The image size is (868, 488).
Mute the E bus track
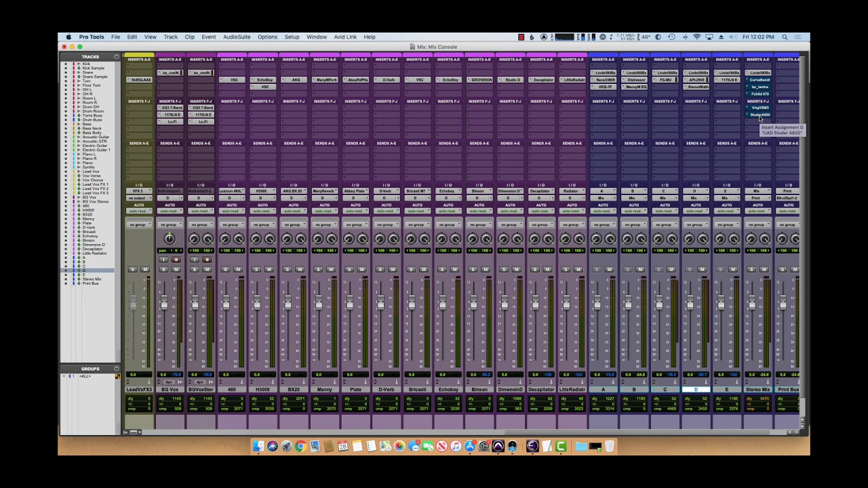pyautogui.click(x=733, y=270)
